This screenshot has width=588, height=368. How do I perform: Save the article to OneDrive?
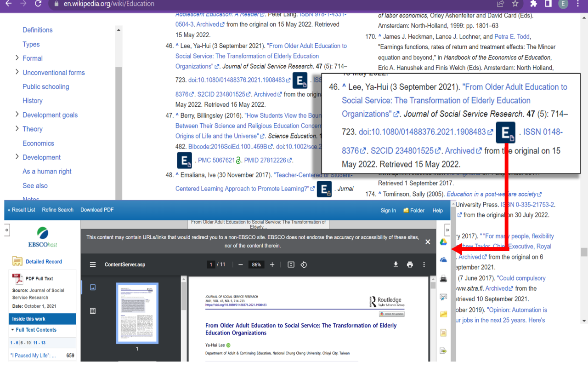pos(443,259)
